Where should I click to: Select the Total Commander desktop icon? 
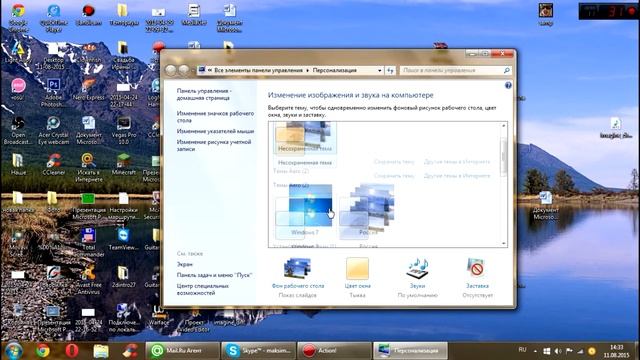(x=88, y=242)
